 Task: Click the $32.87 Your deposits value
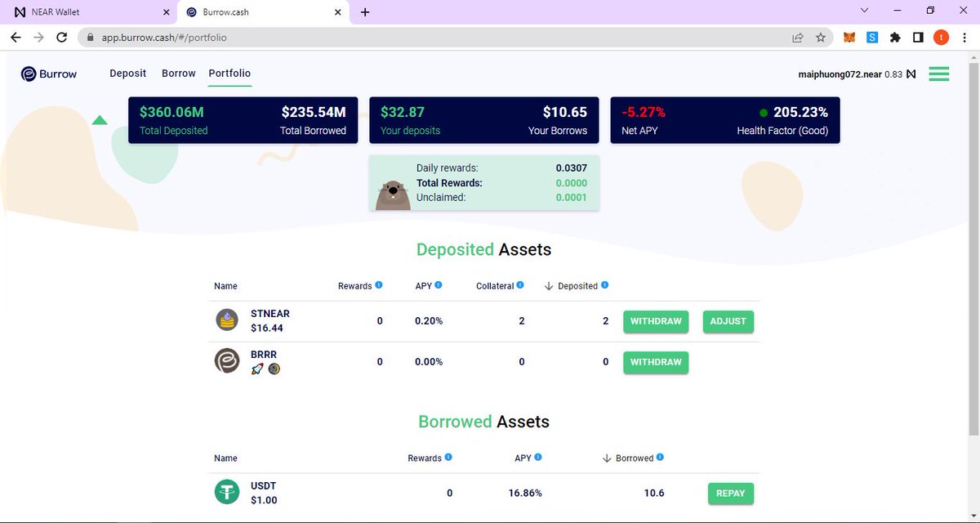click(403, 112)
